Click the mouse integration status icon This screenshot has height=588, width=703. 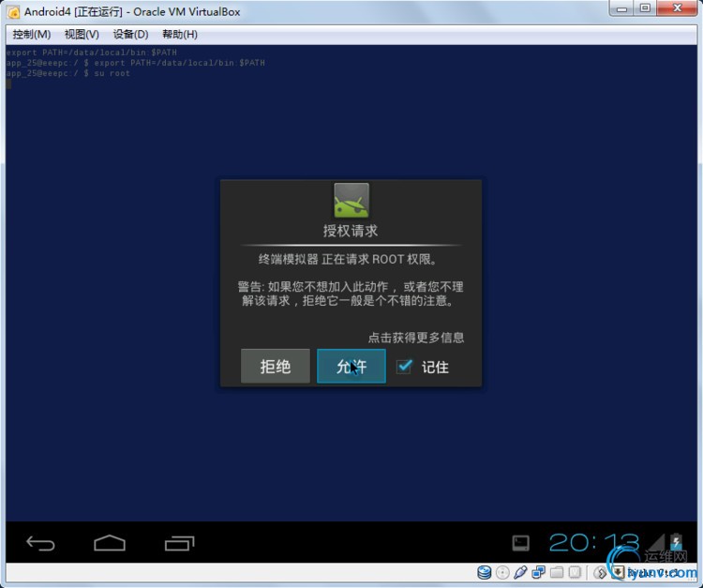[600, 573]
